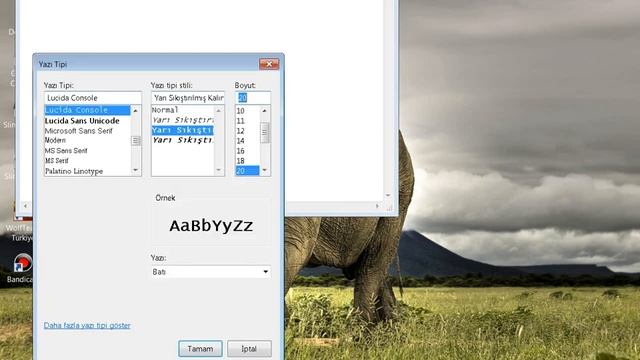Click the font name input field
This screenshot has height=360, width=640.
point(93,98)
